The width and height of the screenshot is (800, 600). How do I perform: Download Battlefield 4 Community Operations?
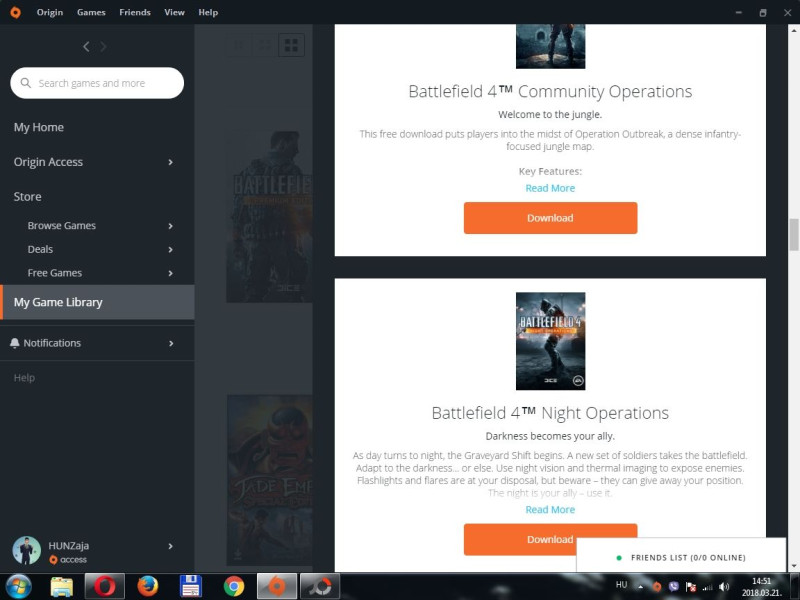[x=550, y=218]
